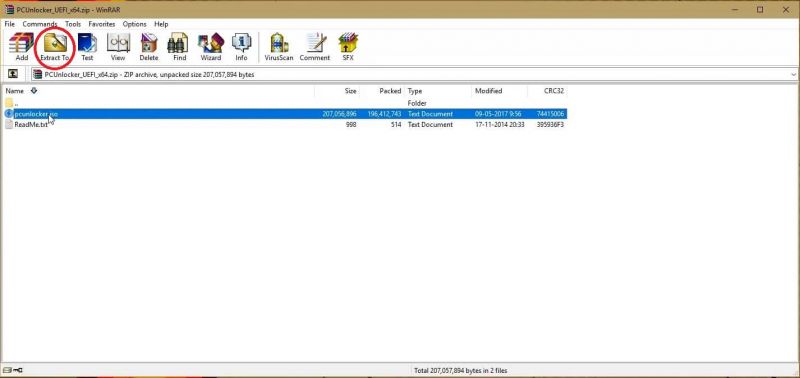Click the ReadMe.txt packed value 514
Screen dimensions: 800x378
[x=396, y=124]
